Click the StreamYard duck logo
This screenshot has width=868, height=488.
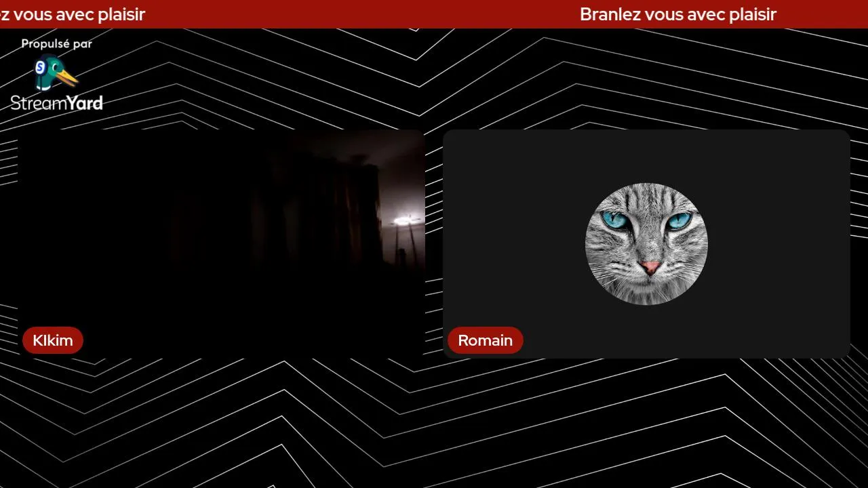[56, 73]
